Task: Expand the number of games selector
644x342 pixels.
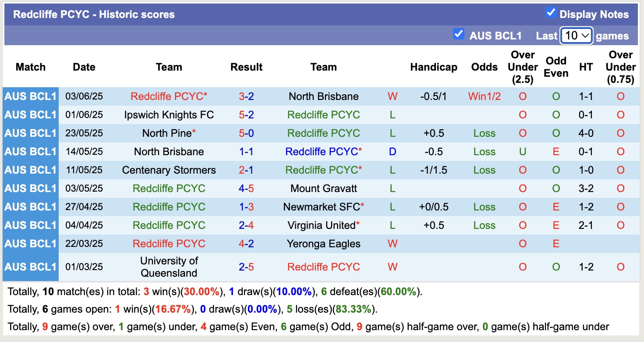Action: (x=576, y=35)
